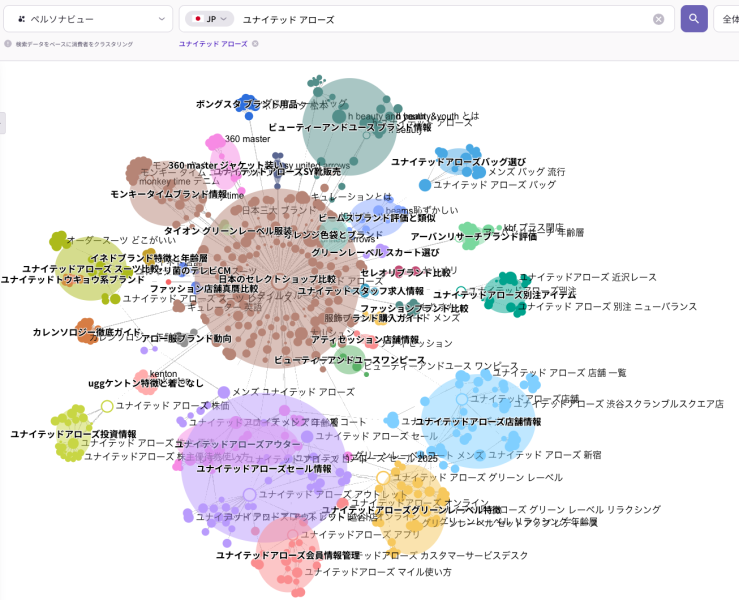Image resolution: width=739 pixels, height=600 pixels.
Task: Select the 日本のセレクトショップ比較 cluster label
Action: coord(277,279)
